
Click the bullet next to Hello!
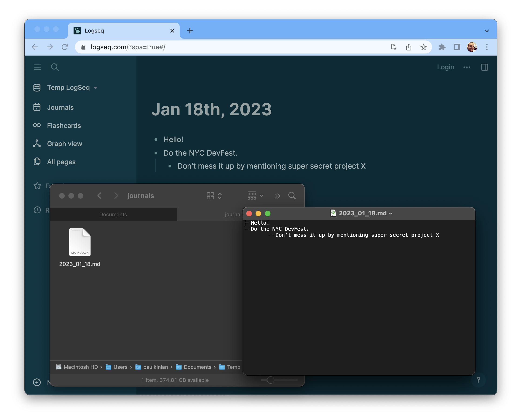(x=156, y=140)
